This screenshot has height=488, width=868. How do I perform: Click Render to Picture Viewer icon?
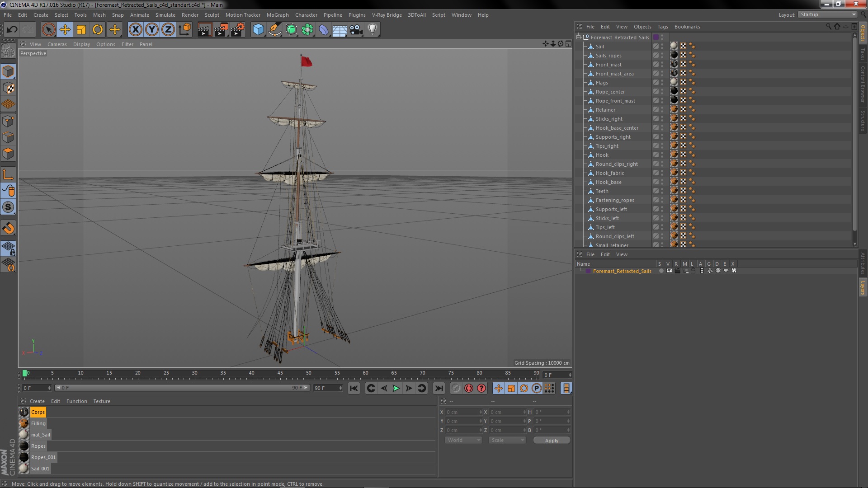click(221, 30)
